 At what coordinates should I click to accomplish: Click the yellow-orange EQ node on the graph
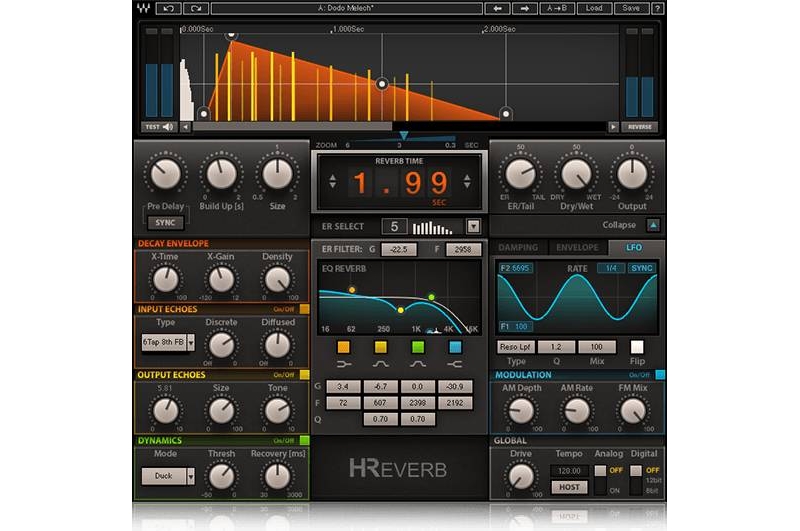pyautogui.click(x=352, y=290)
